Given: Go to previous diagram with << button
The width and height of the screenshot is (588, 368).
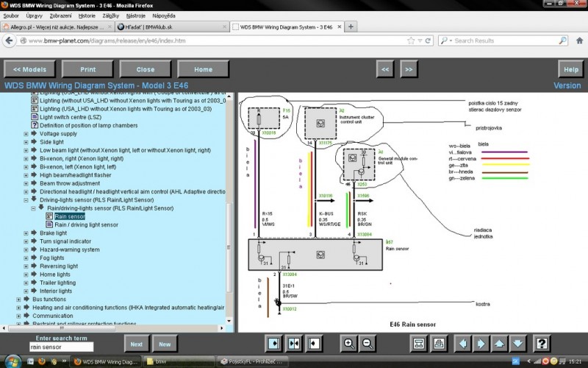Looking at the screenshot, I should (385, 69).
